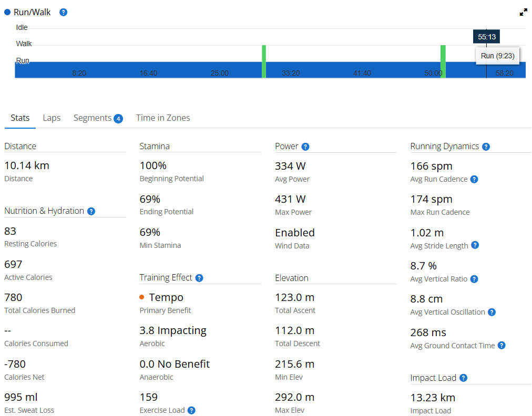
Task: Show info for Avg Ground Contact Time
Action: coord(502,346)
